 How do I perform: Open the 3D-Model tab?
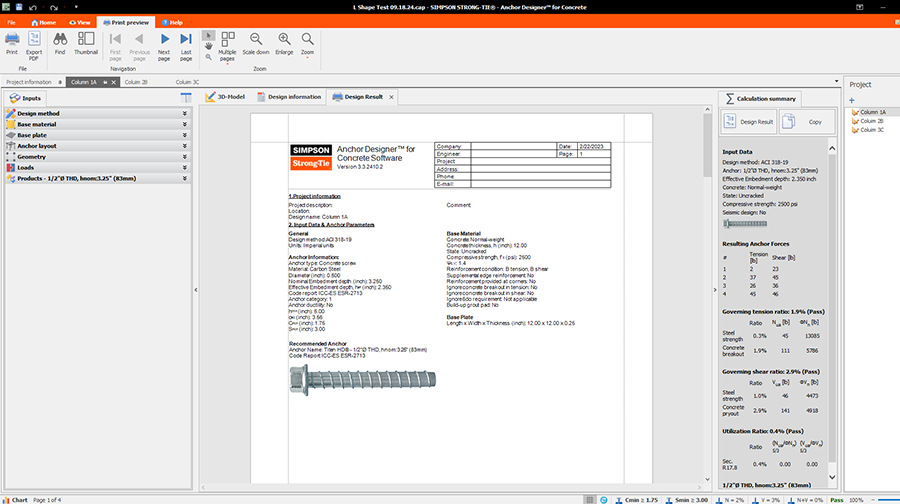(225, 97)
